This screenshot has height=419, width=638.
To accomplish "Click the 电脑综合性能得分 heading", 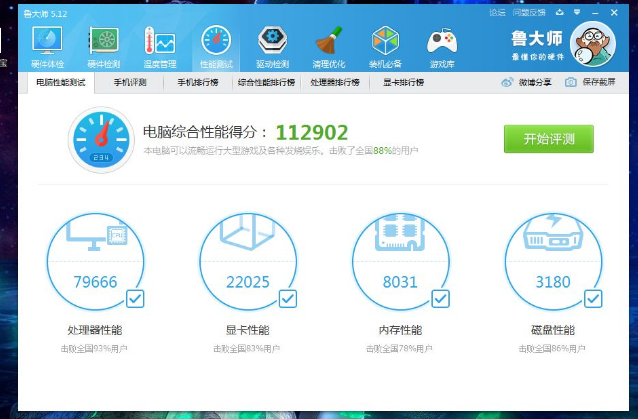I will [x=205, y=132].
